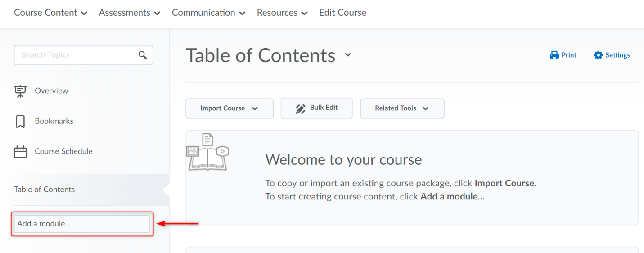Open the Import Course dropdown

[x=229, y=108]
